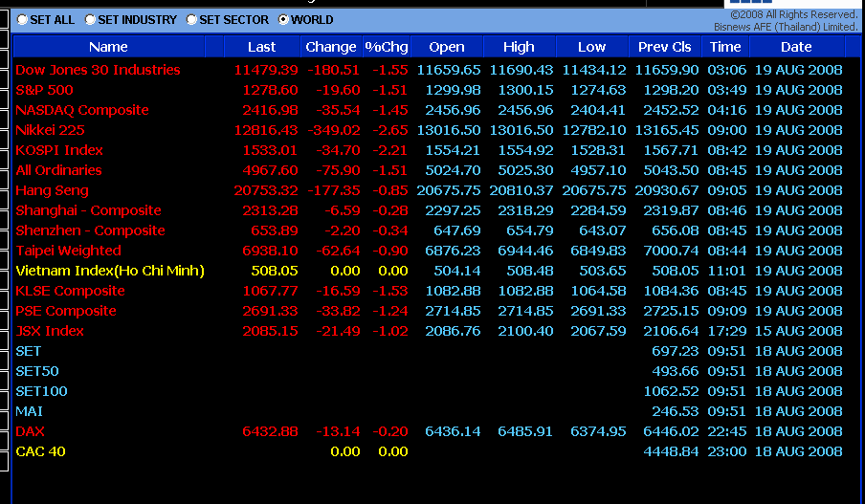Click MAI previous close 246.53
The image size is (865, 504).
(x=676, y=411)
